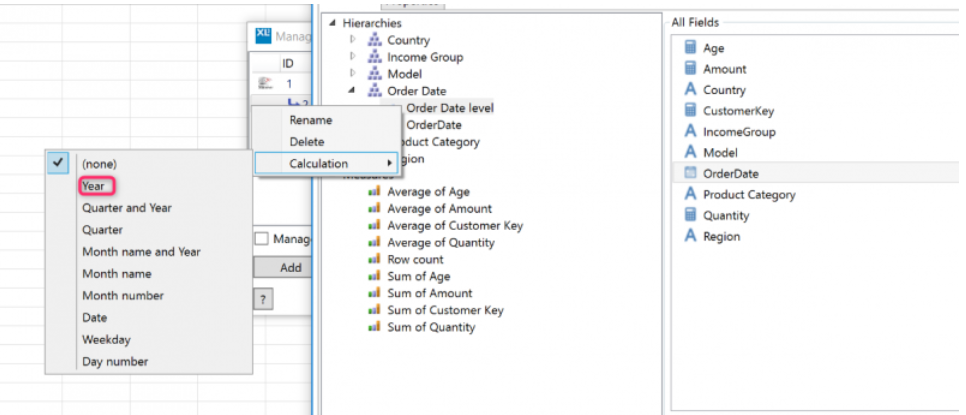
Task: Select Rename in the context menu
Action: pyautogui.click(x=310, y=119)
